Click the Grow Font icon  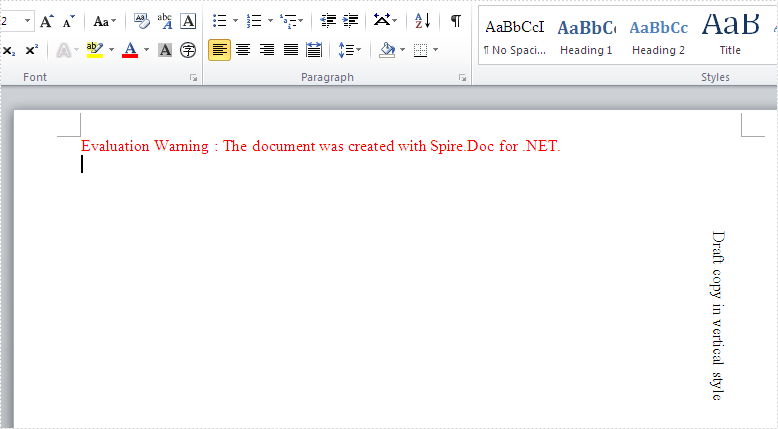pos(47,21)
